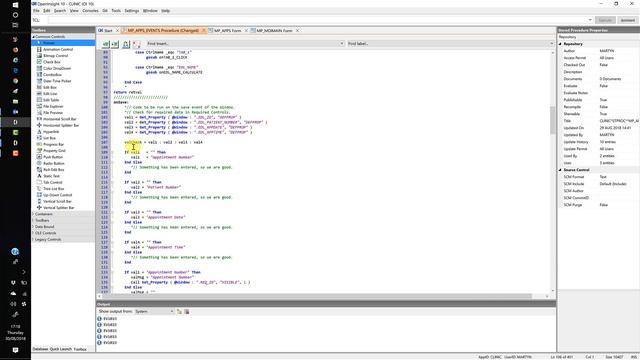This screenshot has height=360, width=640.
Task: Pick Edit Table control
Action: coord(51,100)
